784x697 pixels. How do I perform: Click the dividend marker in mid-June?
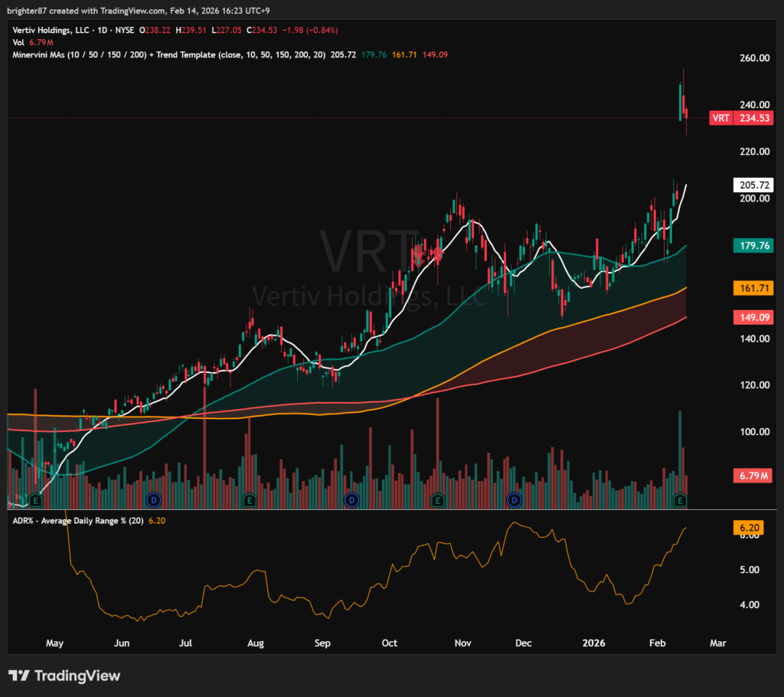[x=152, y=500]
